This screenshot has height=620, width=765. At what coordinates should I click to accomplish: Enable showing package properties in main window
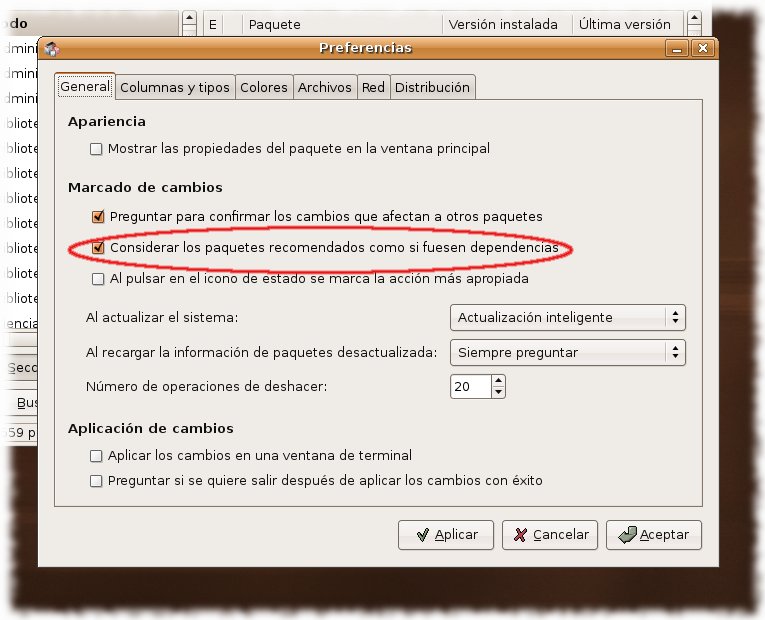coord(96,149)
